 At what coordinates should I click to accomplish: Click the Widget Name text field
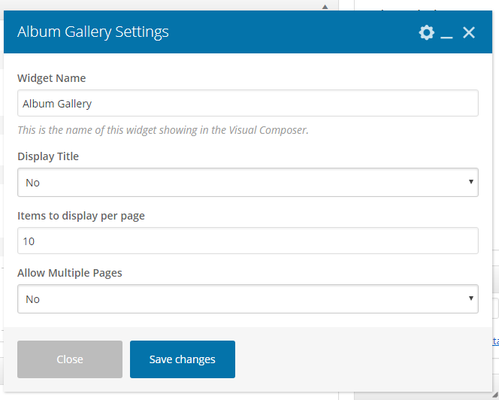pyautogui.click(x=248, y=103)
